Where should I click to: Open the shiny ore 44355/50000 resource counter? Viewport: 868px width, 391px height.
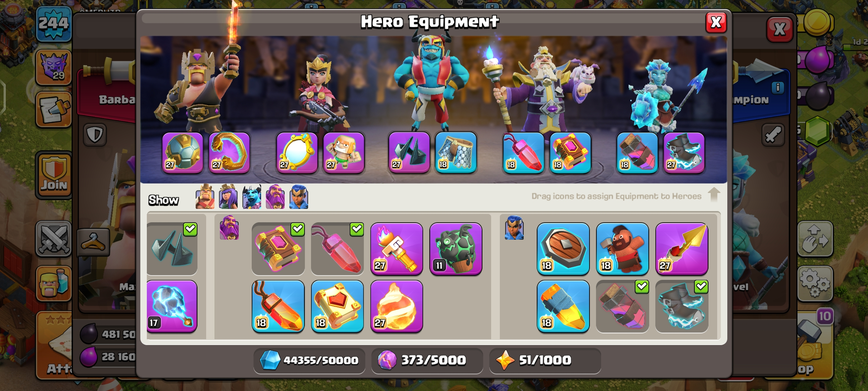309,361
